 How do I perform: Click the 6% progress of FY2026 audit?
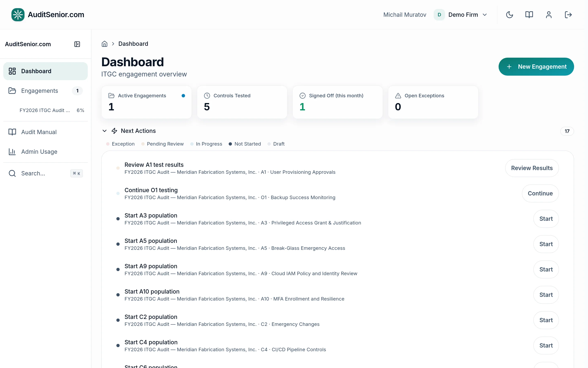click(80, 110)
